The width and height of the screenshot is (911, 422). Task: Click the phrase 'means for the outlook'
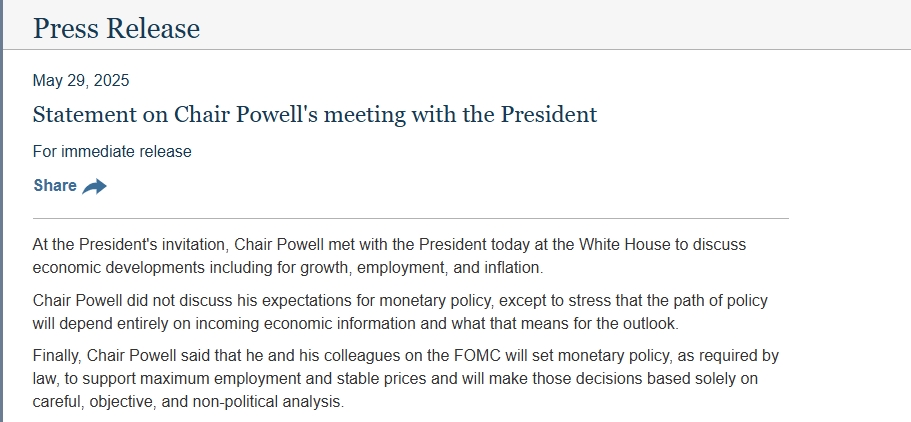(x=598, y=323)
